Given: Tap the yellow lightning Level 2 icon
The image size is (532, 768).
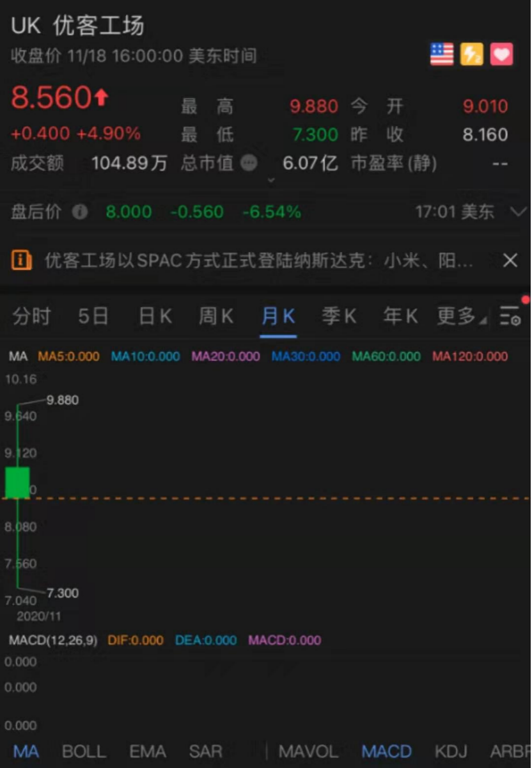Looking at the screenshot, I should click(472, 54).
